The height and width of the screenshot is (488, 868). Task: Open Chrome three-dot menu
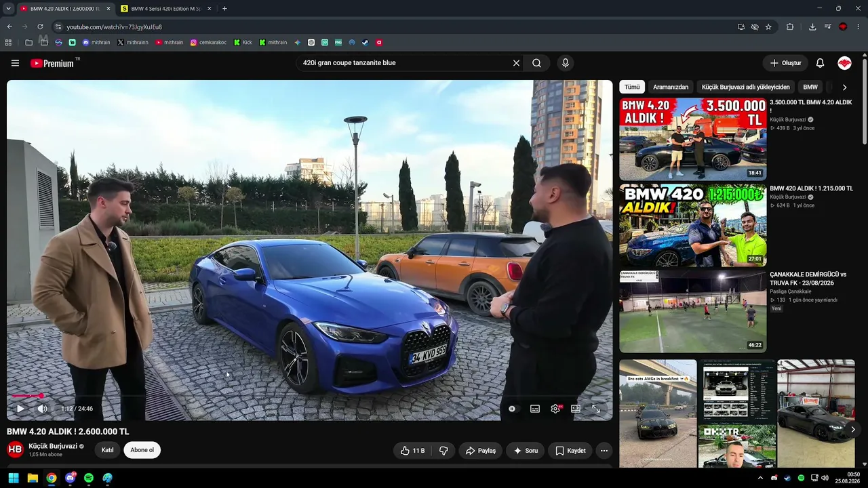tap(858, 27)
